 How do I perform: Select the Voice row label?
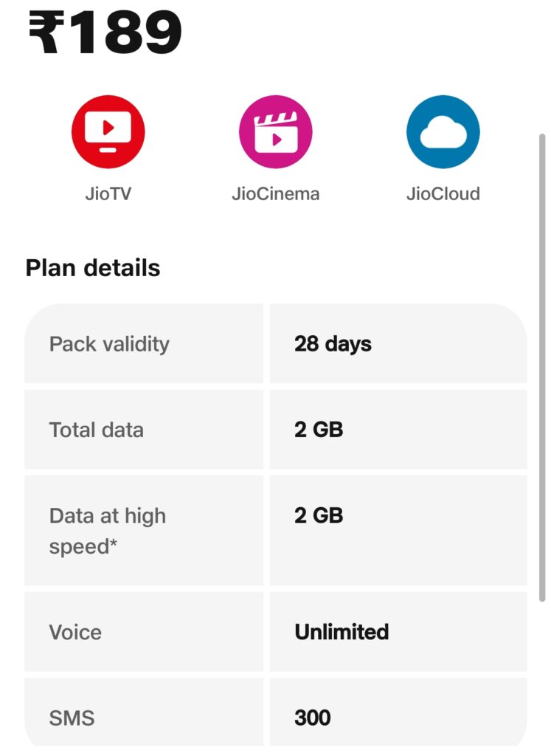click(75, 632)
